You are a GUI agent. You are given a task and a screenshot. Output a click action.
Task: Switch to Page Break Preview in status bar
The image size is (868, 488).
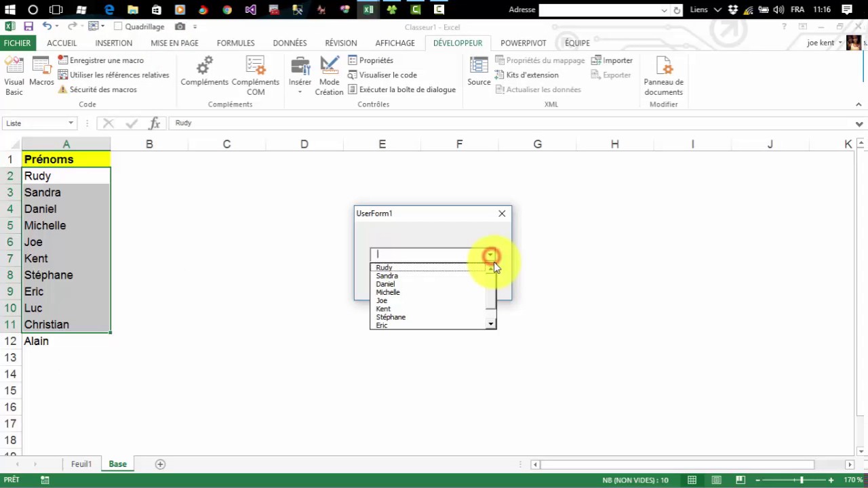[x=741, y=480]
